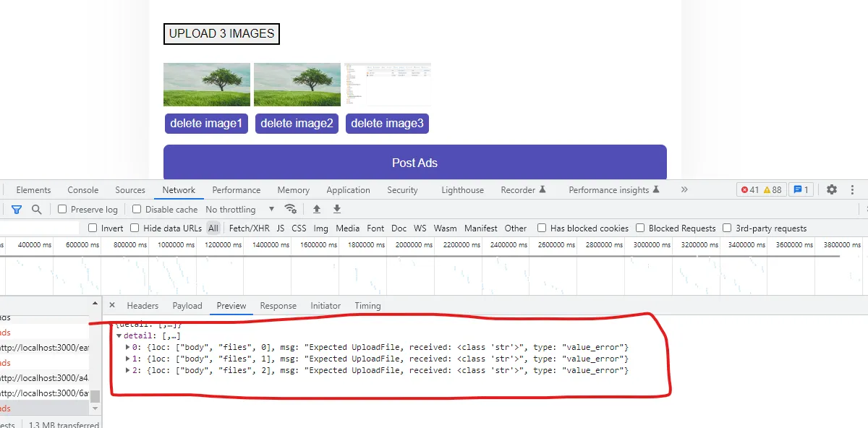Close the request details pane
868x428 pixels.
point(111,305)
